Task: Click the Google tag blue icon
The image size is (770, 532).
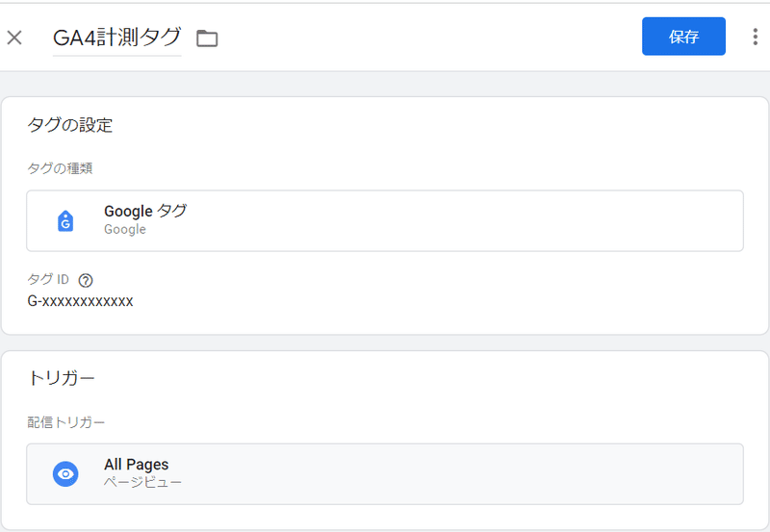Action: point(65,221)
